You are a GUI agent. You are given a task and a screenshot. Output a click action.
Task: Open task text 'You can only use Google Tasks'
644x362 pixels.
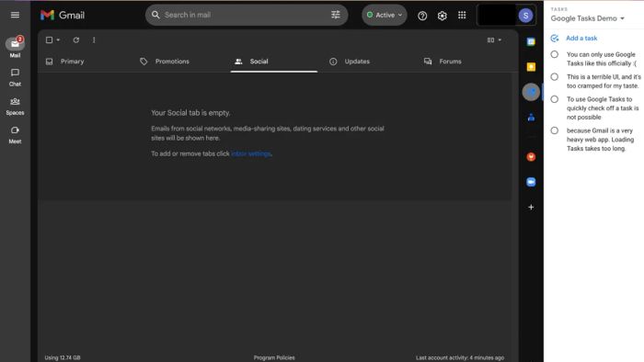602,59
